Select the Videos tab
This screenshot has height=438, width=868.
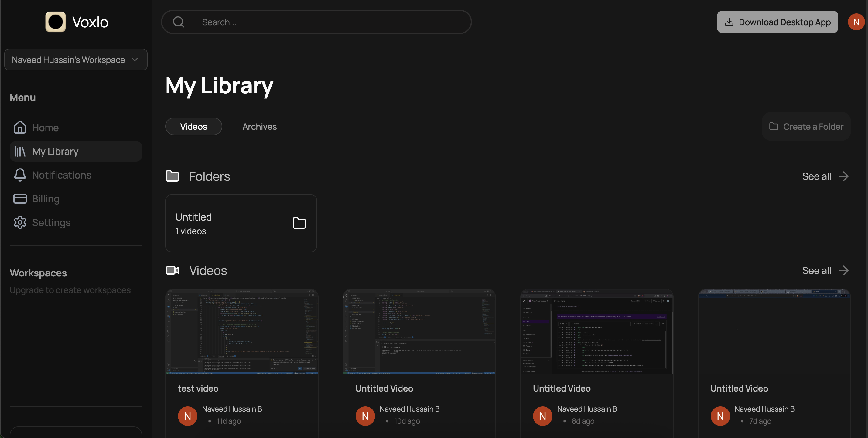point(193,126)
